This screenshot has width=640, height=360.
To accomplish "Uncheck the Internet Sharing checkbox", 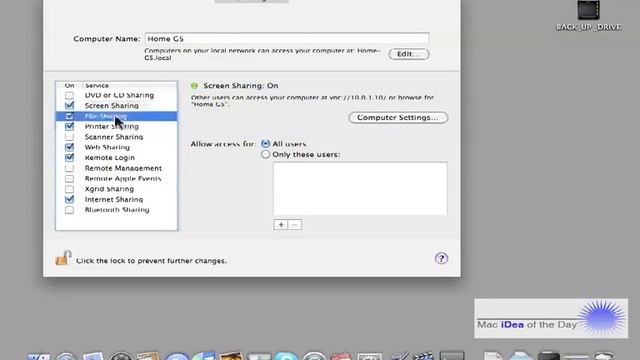I will click(x=69, y=200).
